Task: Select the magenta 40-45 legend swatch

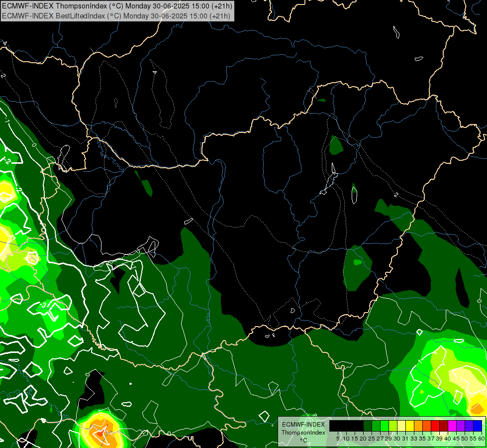Action: click(x=452, y=426)
